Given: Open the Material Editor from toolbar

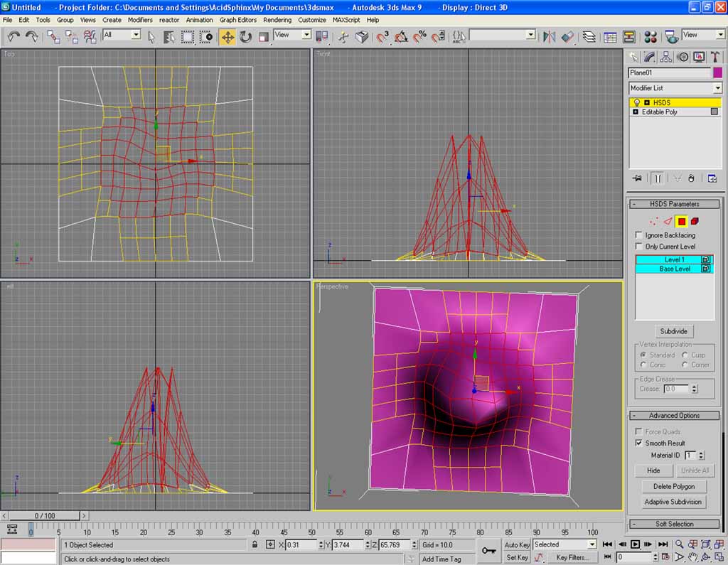Looking at the screenshot, I should tap(650, 36).
